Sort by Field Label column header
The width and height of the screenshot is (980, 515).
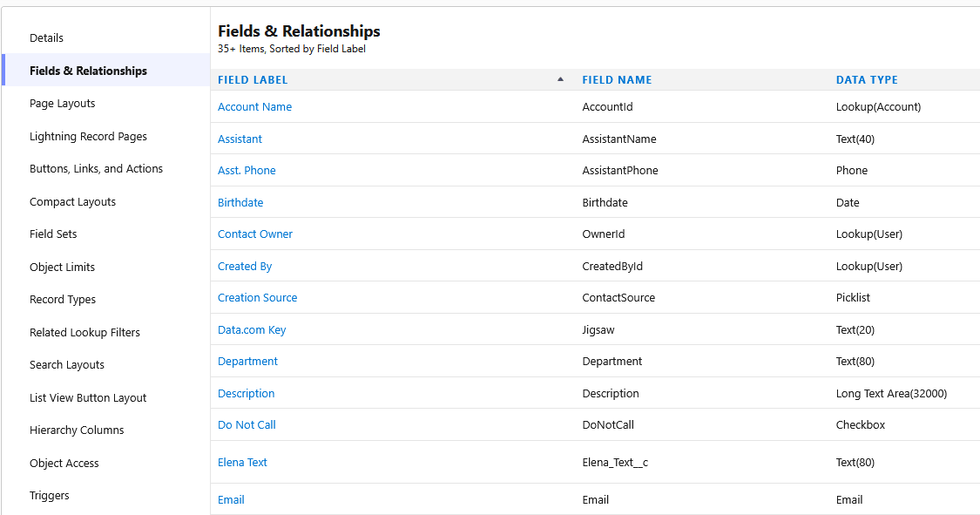tap(253, 80)
